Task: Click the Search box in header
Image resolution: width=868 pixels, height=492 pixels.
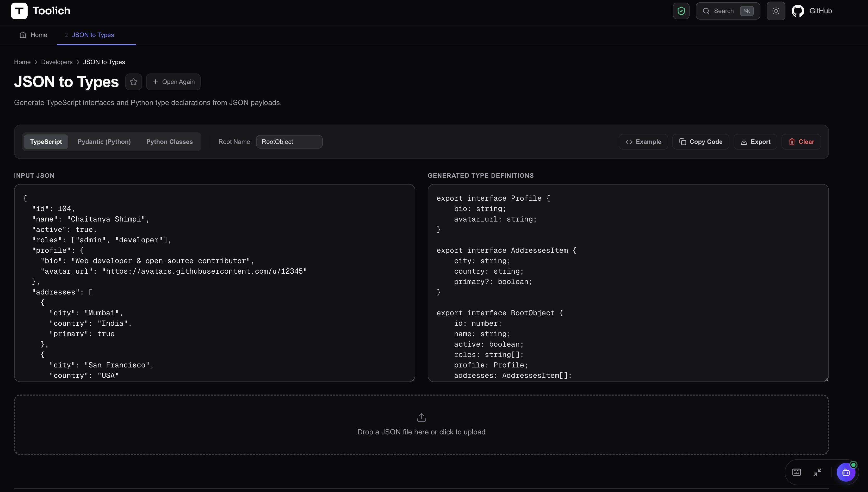Action: [x=728, y=11]
